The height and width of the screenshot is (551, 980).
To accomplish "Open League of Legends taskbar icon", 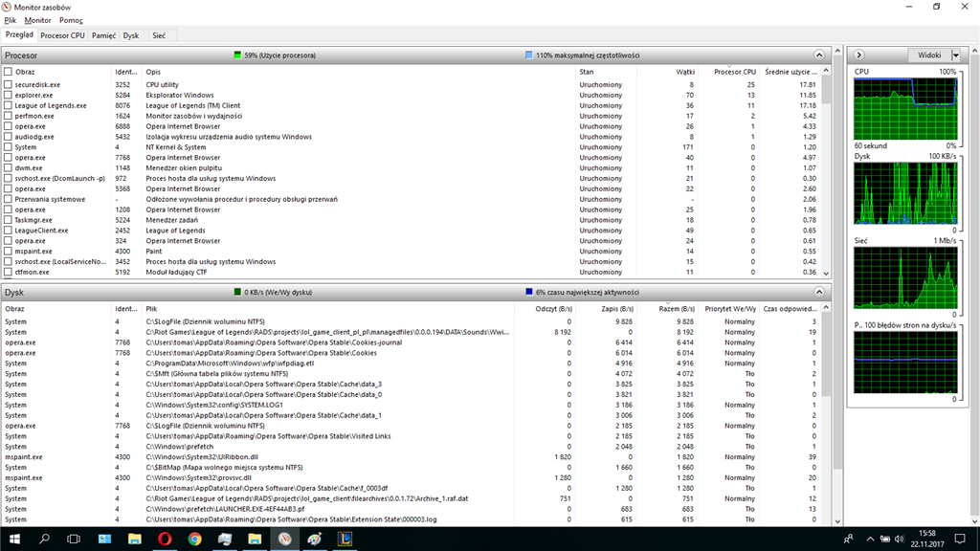I will point(345,539).
